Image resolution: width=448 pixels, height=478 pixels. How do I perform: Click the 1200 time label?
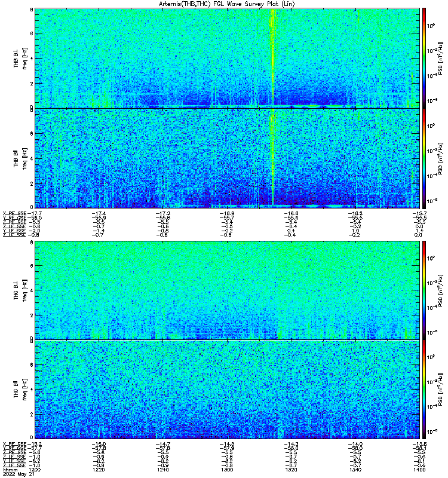tap(34, 470)
